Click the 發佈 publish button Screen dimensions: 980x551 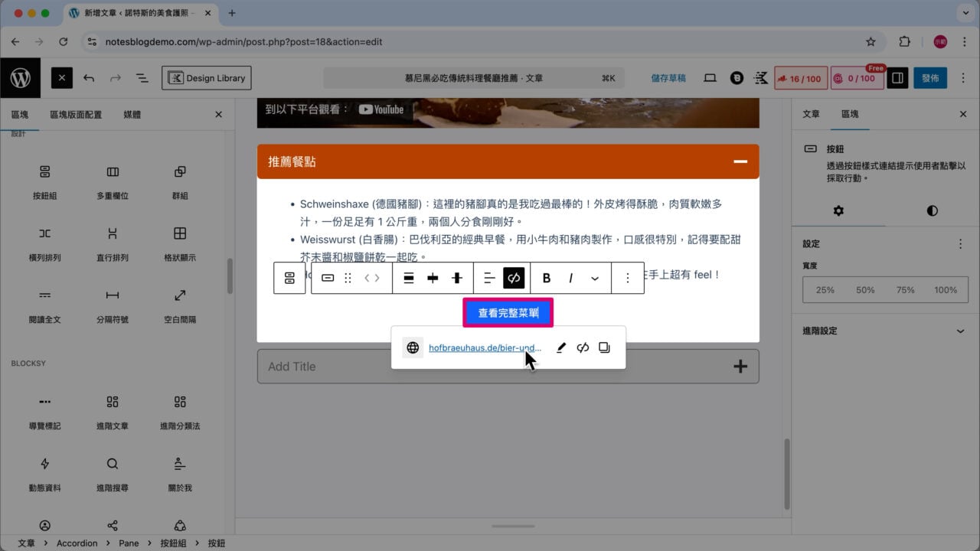[930, 77]
